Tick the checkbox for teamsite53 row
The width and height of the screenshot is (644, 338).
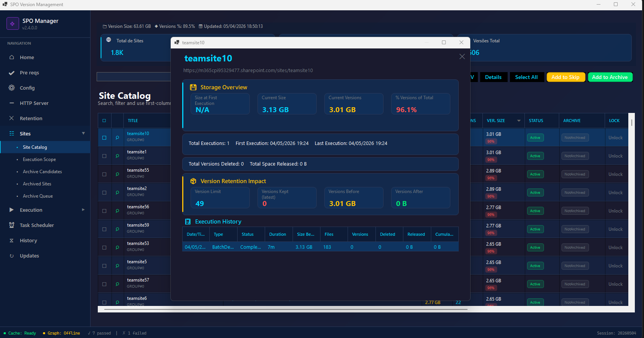(104, 248)
